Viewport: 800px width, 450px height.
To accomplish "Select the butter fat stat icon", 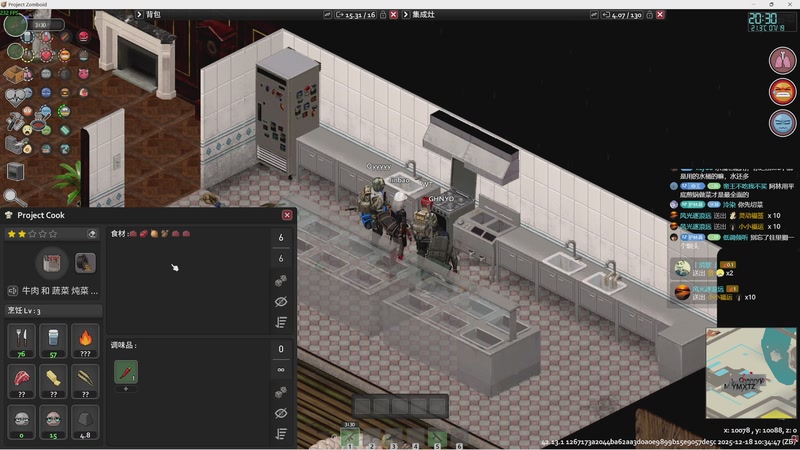I will point(53,381).
